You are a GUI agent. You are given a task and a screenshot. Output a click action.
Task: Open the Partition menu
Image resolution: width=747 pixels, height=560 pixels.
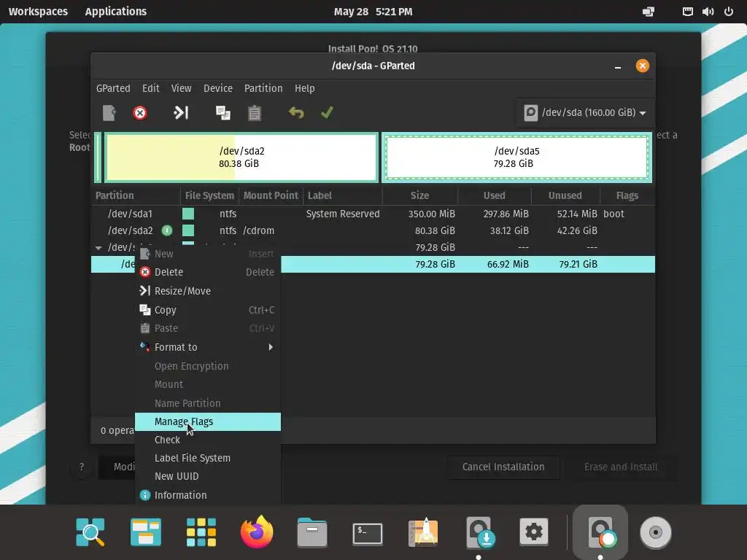(x=263, y=88)
